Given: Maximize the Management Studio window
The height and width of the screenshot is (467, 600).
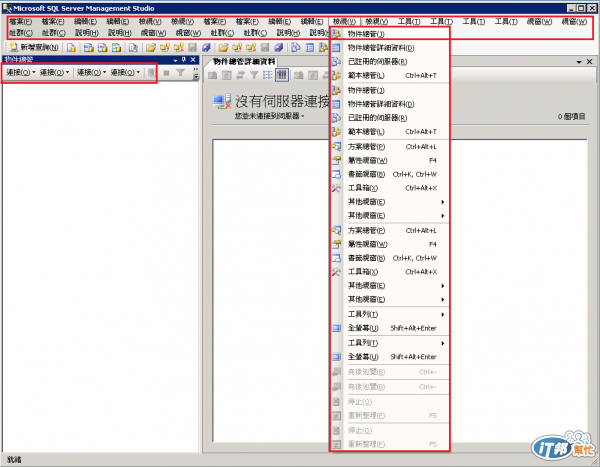Looking at the screenshot, I should [x=581, y=8].
